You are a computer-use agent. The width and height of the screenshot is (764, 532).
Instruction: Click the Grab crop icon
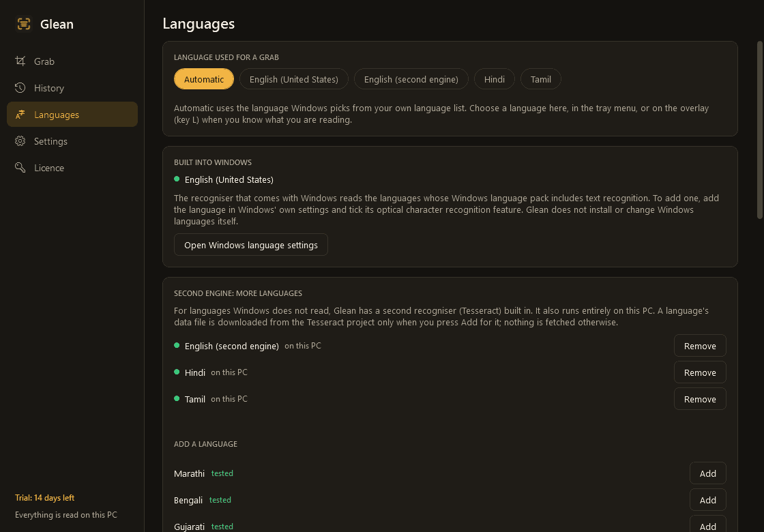[x=20, y=61]
